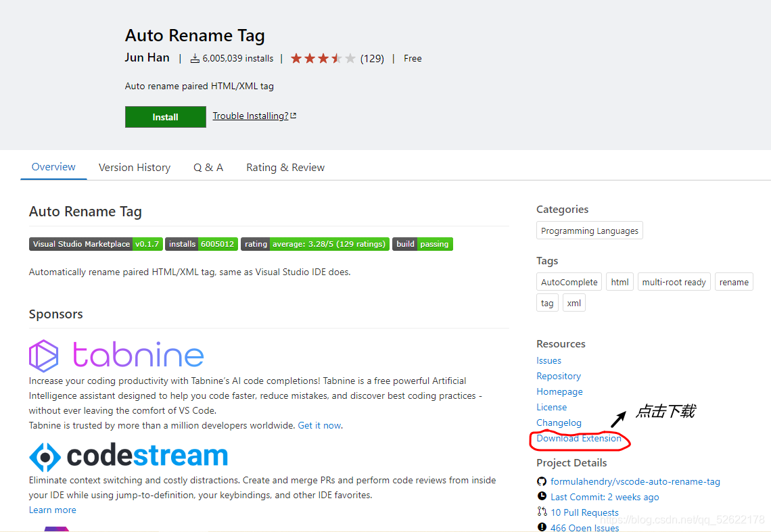Click the installs 6005012 badge
Screen dimensions: 771x532
click(x=202, y=244)
